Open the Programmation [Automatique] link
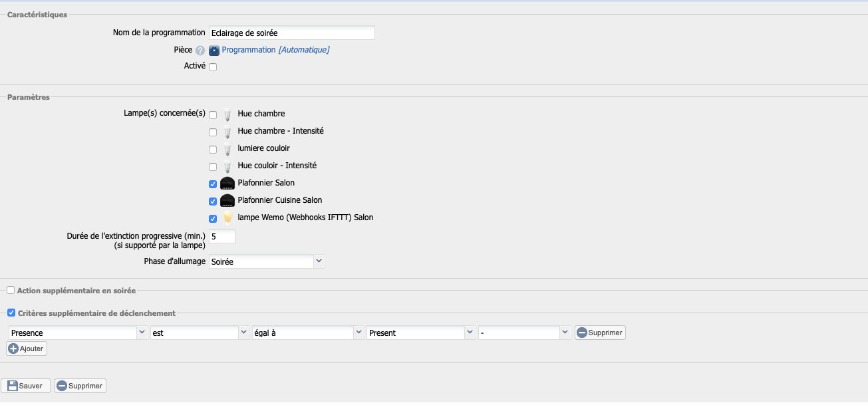The image size is (868, 407). 275,50
